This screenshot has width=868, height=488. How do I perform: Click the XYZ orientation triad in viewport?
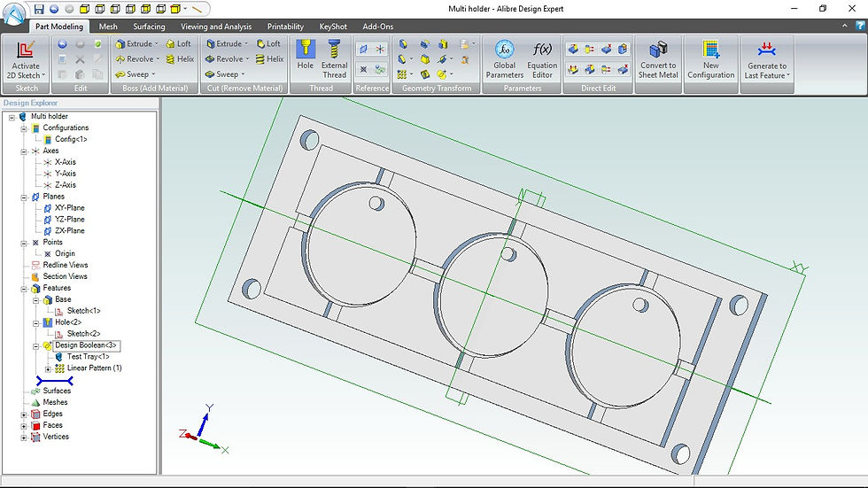(x=203, y=430)
